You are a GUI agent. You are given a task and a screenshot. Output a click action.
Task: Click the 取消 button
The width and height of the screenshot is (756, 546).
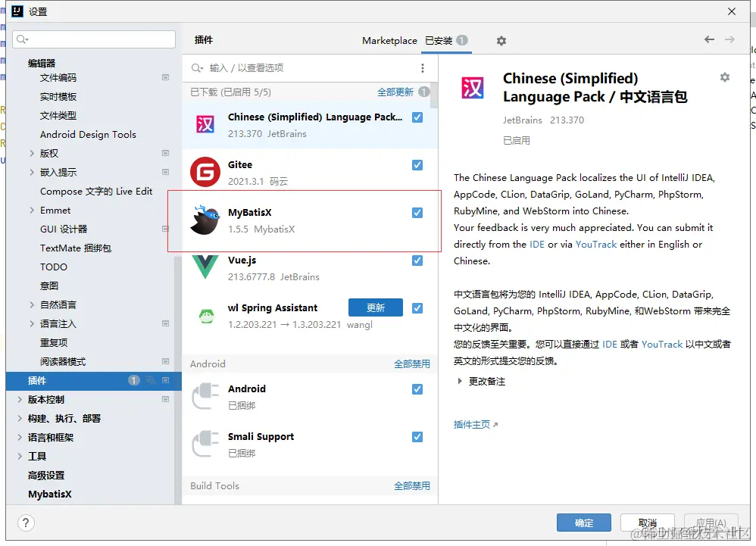coord(647,523)
